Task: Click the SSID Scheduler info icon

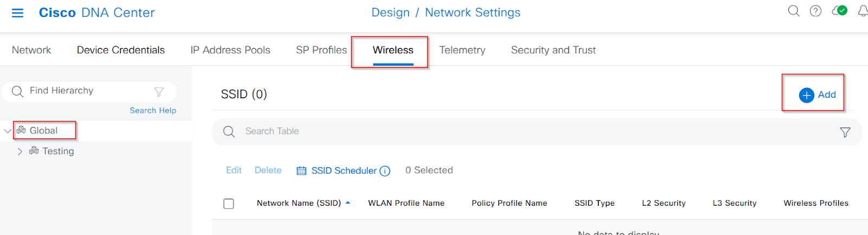Action: (385, 171)
